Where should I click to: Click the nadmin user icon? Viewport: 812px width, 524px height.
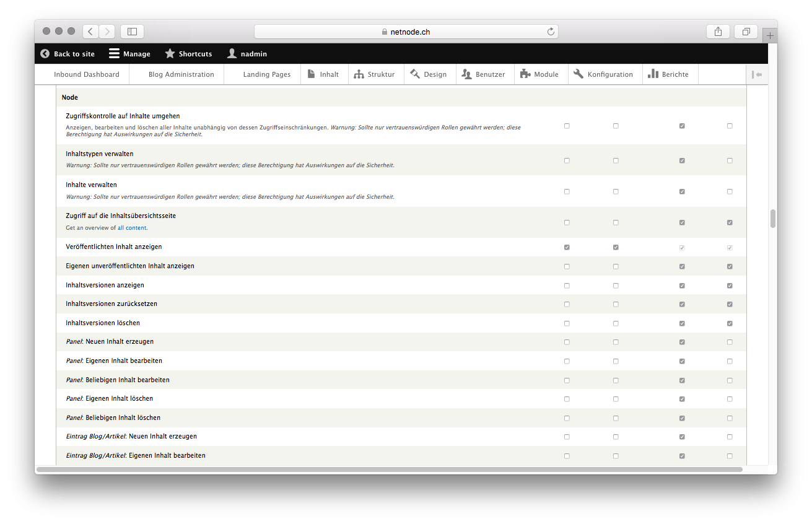pos(232,54)
